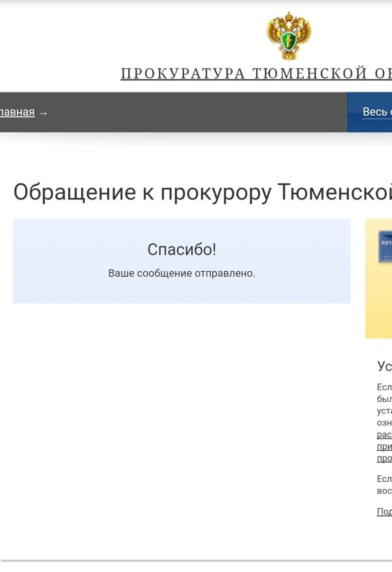
Task: Click the horizontal divider line at page bottom
Action: coord(196,561)
